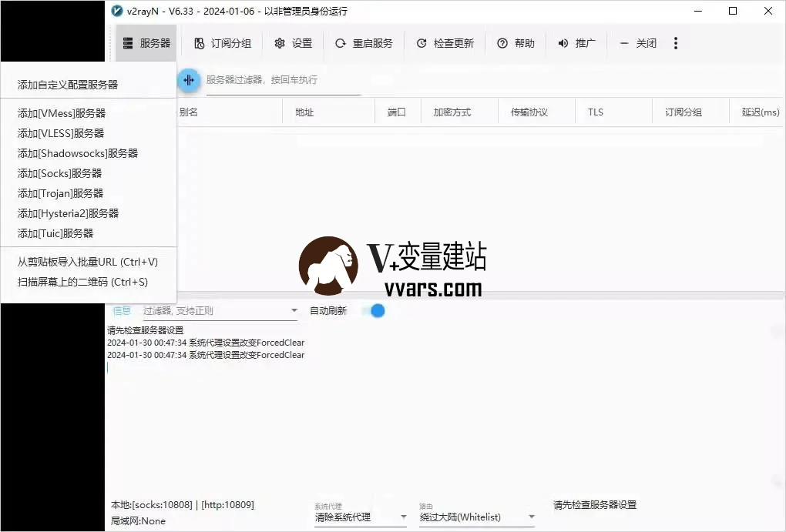This screenshot has height=532, width=786.
Task: Close the v2rayN window
Action: coord(768,11)
